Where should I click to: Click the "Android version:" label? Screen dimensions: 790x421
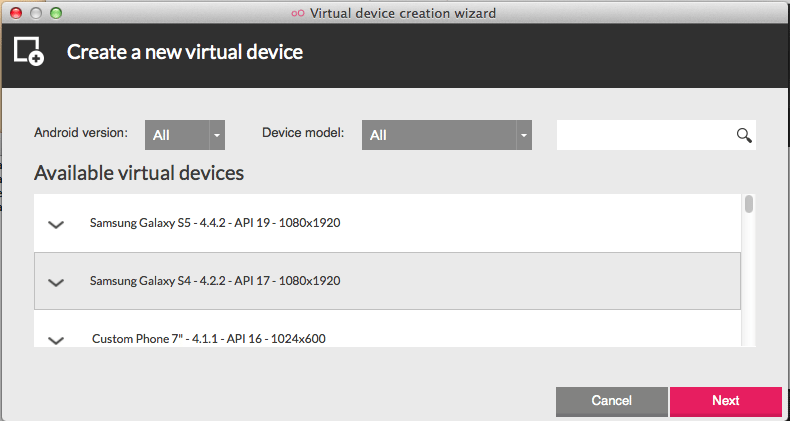click(81, 132)
